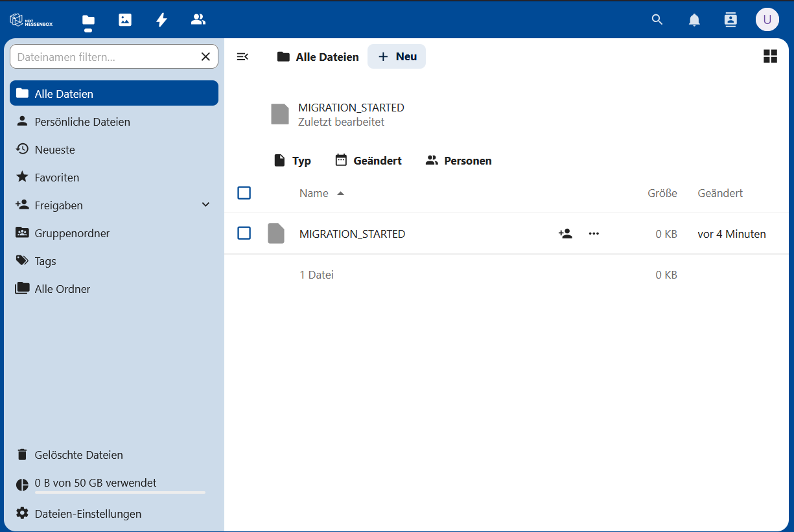The height and width of the screenshot is (532, 794).
Task: Open the Geändert filter dropdown
Action: coord(368,161)
